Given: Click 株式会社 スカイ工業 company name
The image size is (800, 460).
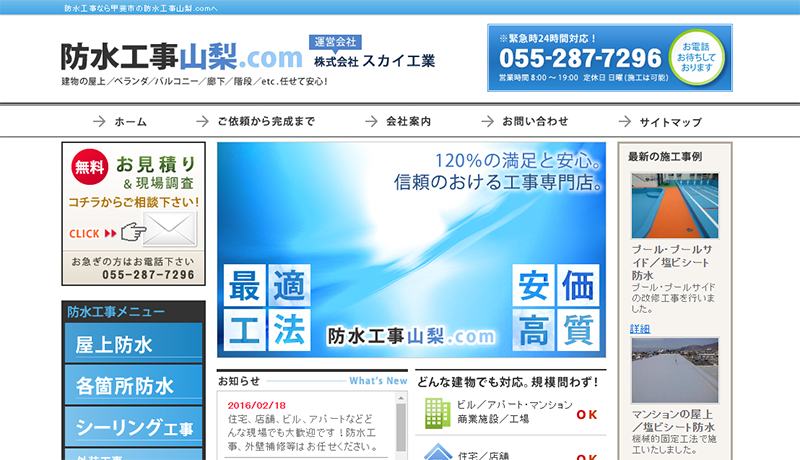Looking at the screenshot, I should pos(374,61).
